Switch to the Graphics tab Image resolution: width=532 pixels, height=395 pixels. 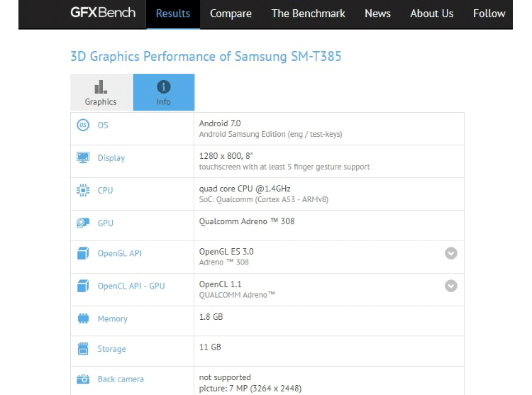pos(101,92)
